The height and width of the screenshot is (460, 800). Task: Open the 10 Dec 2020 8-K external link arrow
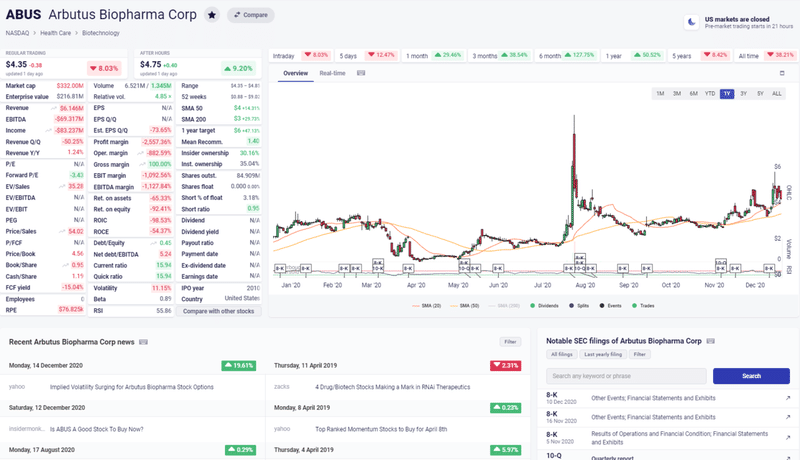tap(788, 398)
